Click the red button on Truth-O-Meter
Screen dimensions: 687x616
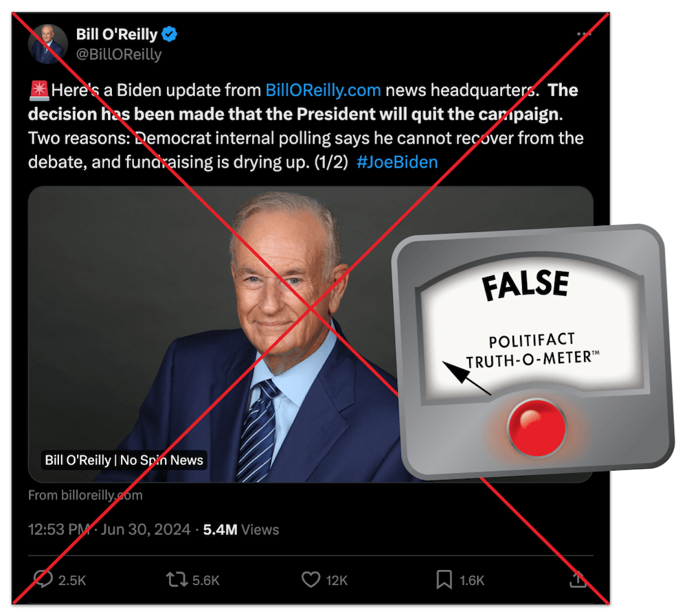(x=537, y=428)
